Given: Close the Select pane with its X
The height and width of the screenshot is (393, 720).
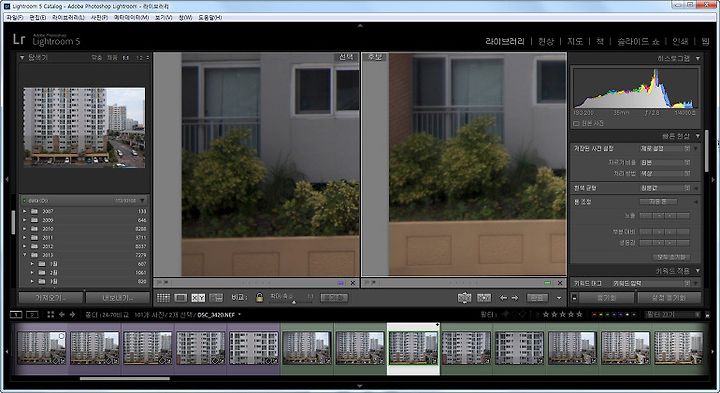Looking at the screenshot, I should tap(353, 283).
